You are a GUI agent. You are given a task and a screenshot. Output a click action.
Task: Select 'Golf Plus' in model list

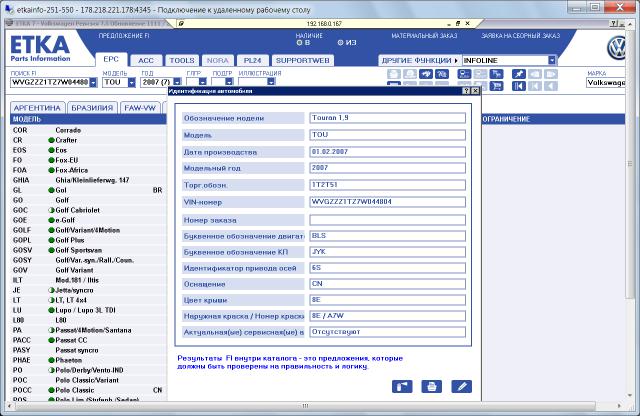[88, 240]
